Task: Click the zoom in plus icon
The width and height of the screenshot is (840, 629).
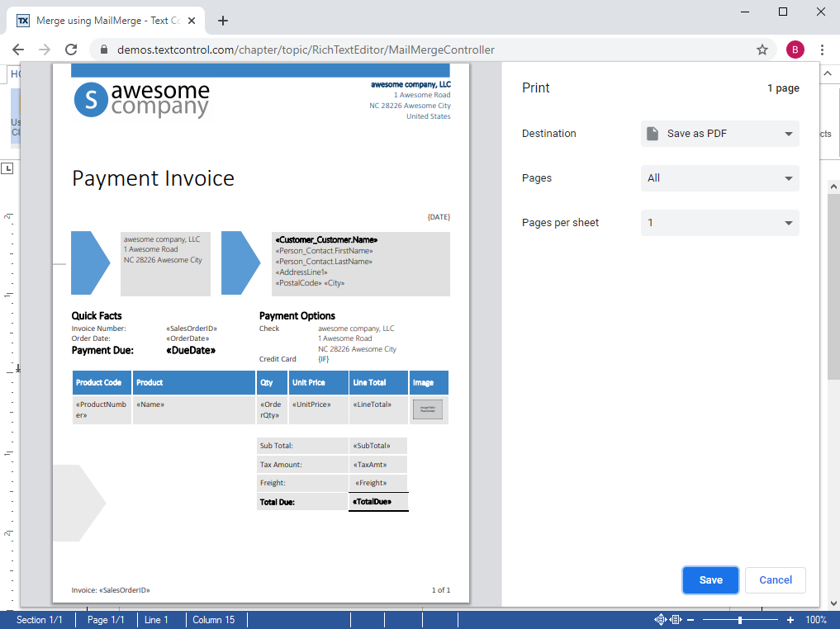Action: click(790, 620)
